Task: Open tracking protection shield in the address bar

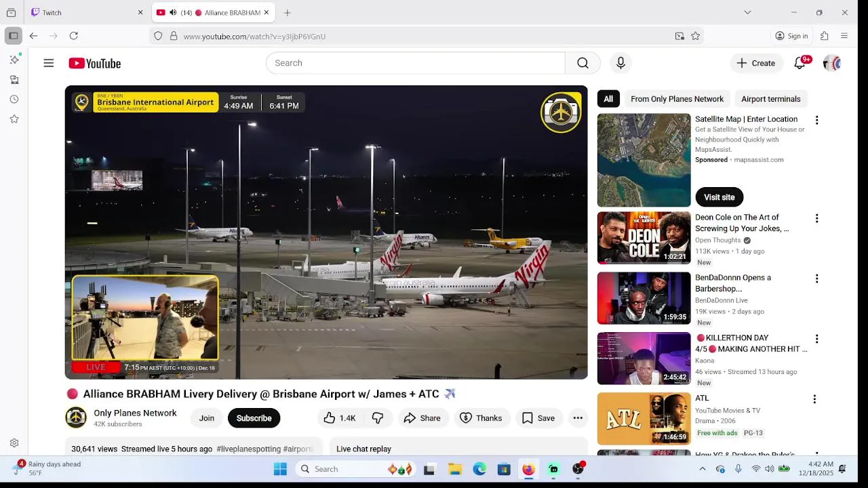Action: [x=158, y=36]
